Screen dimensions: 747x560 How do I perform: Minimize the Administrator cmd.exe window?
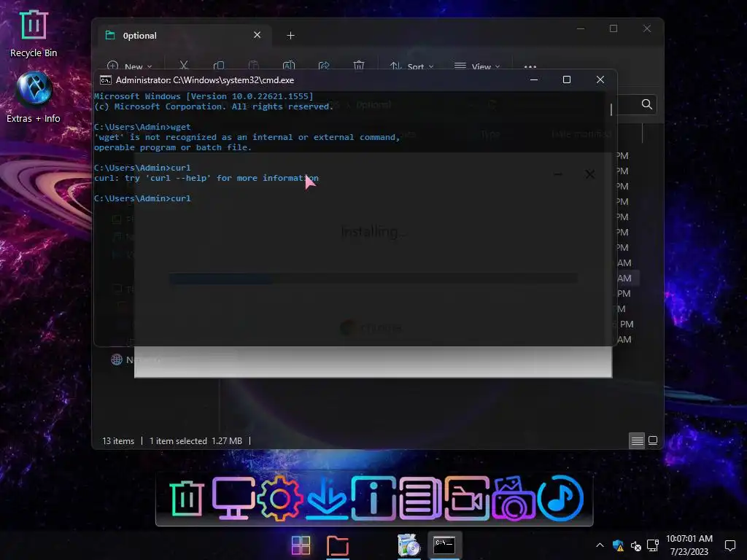534,80
